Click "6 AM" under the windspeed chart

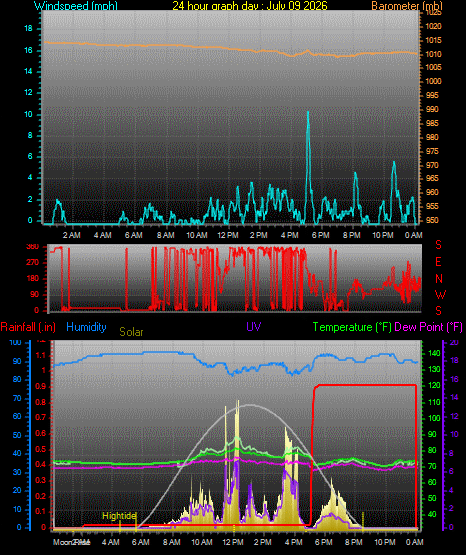coord(134,235)
